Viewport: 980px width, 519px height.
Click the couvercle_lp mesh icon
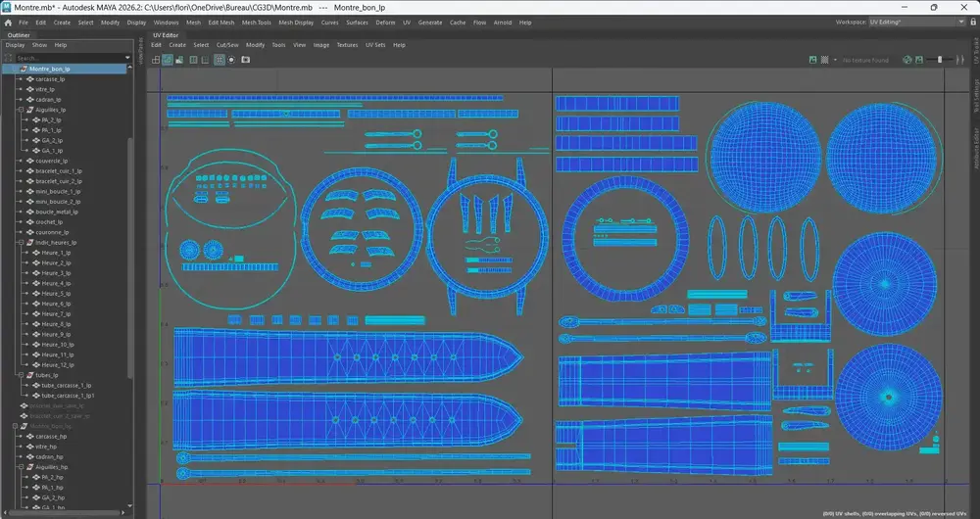29,162
